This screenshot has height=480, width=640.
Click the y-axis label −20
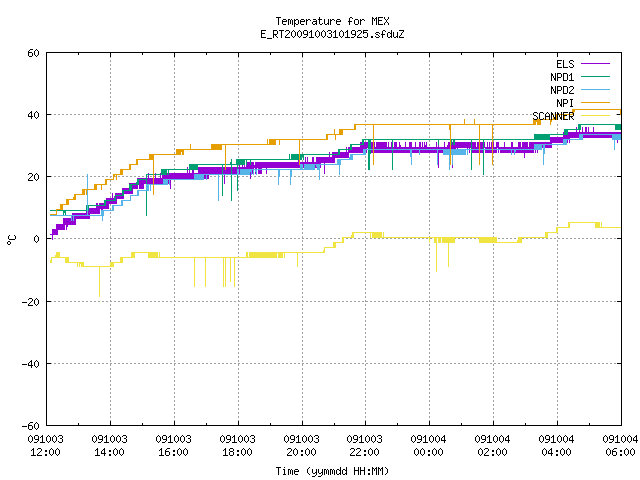31,302
